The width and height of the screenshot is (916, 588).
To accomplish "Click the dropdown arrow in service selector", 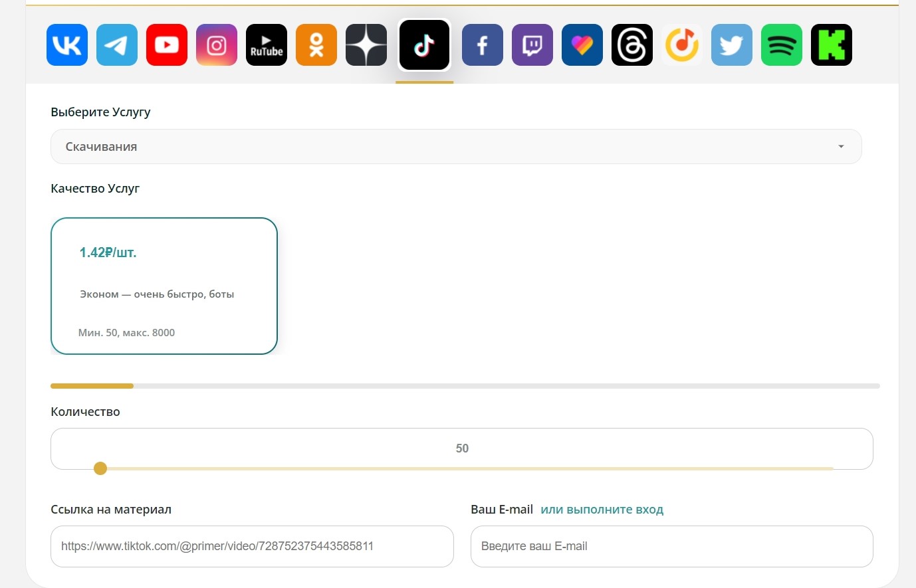I will (x=841, y=147).
